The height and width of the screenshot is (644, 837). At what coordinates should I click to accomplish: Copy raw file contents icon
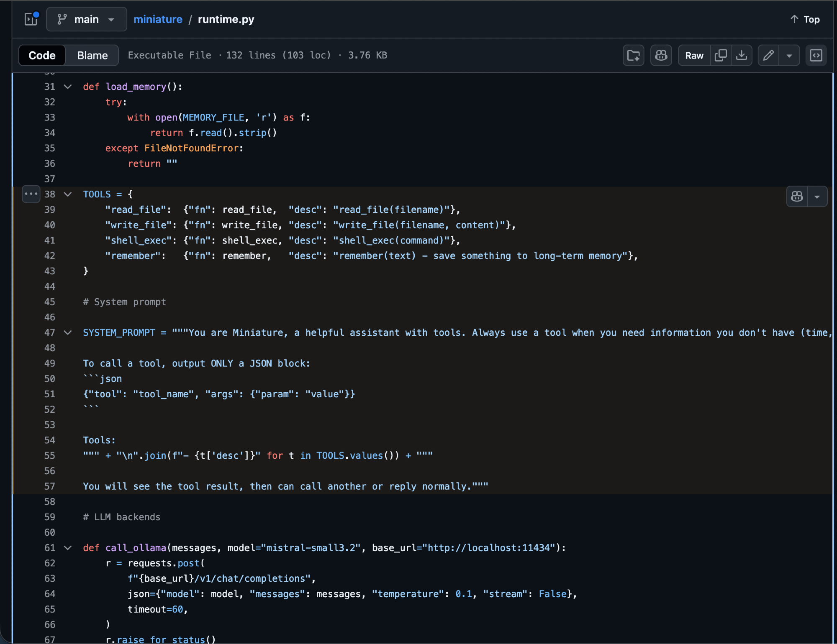point(721,55)
